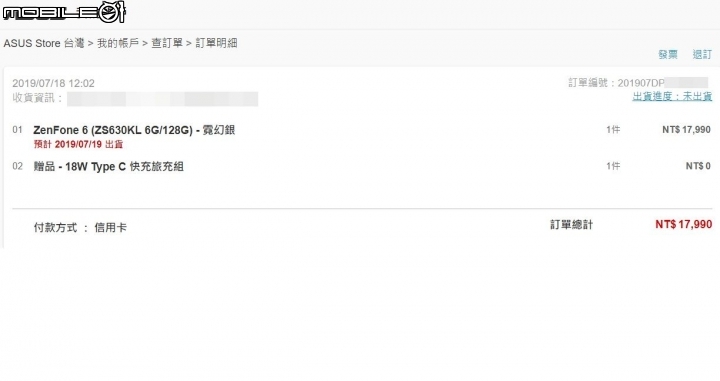
Task: Click the Mobile01 logo icon
Action: (64, 12)
